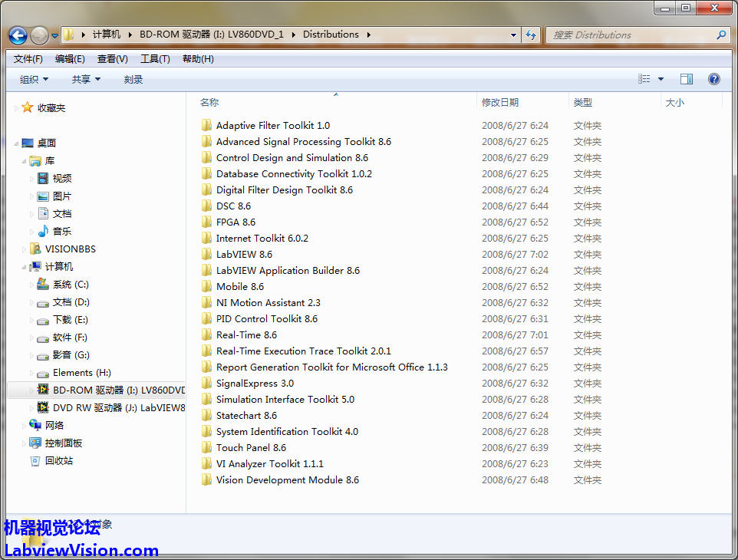This screenshot has width=738, height=560.
Task: Select 网络 network icon in tree
Action: (35, 425)
